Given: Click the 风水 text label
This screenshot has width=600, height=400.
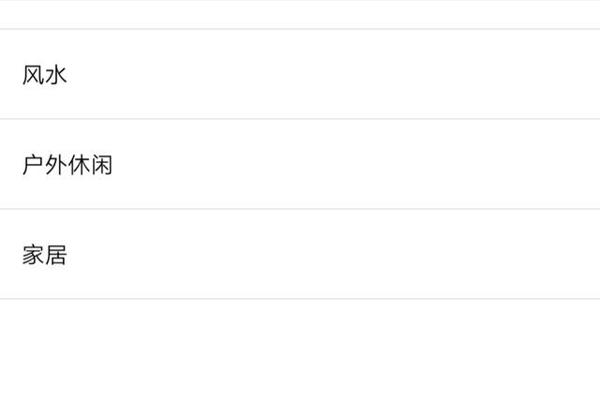Looking at the screenshot, I should tap(44, 74).
